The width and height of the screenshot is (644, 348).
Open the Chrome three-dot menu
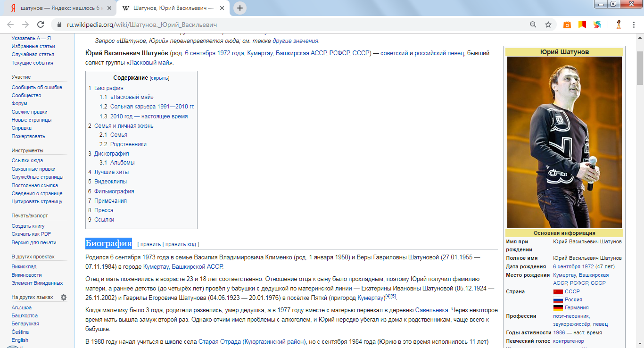pos(634,25)
